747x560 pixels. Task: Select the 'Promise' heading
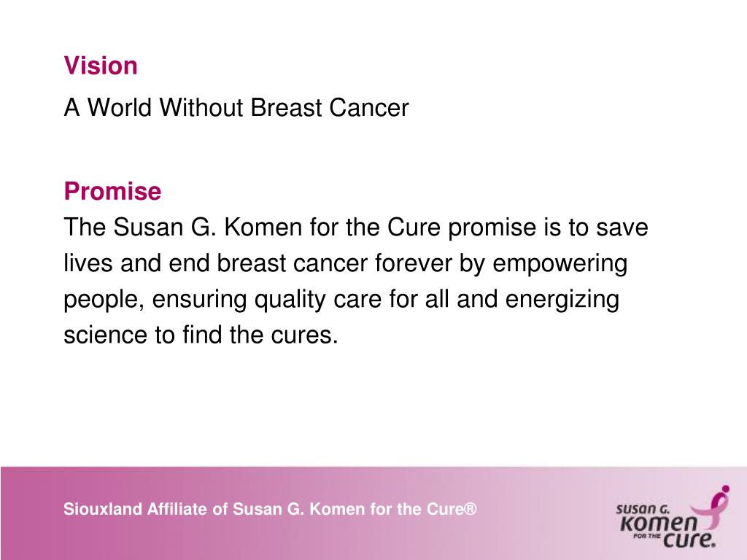[x=112, y=191]
